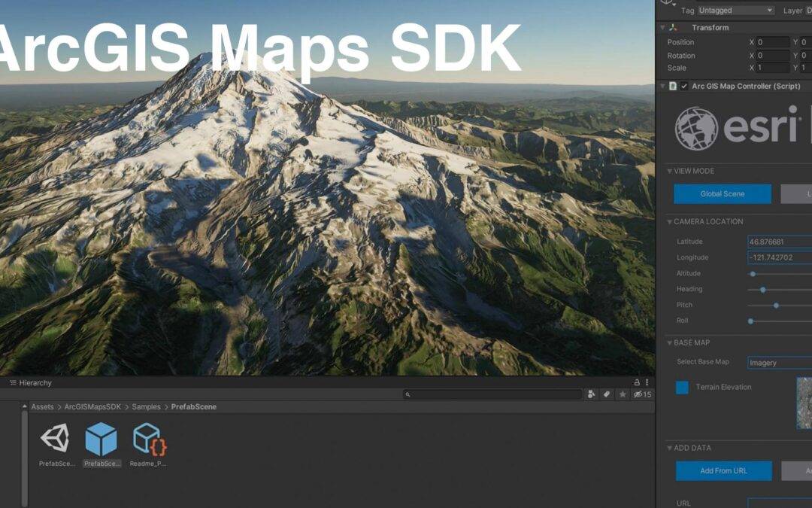Click the Rotation label in Transform
Screen dimensions: 812x508
681,56
